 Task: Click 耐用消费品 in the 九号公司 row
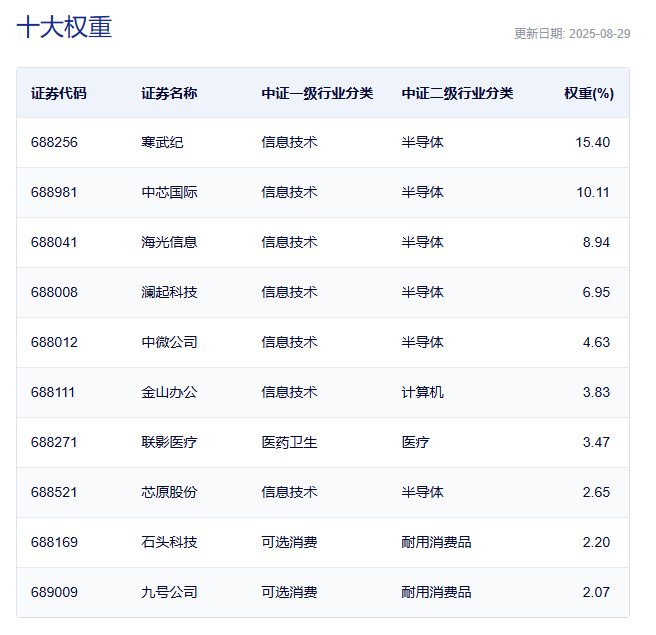pyautogui.click(x=436, y=592)
